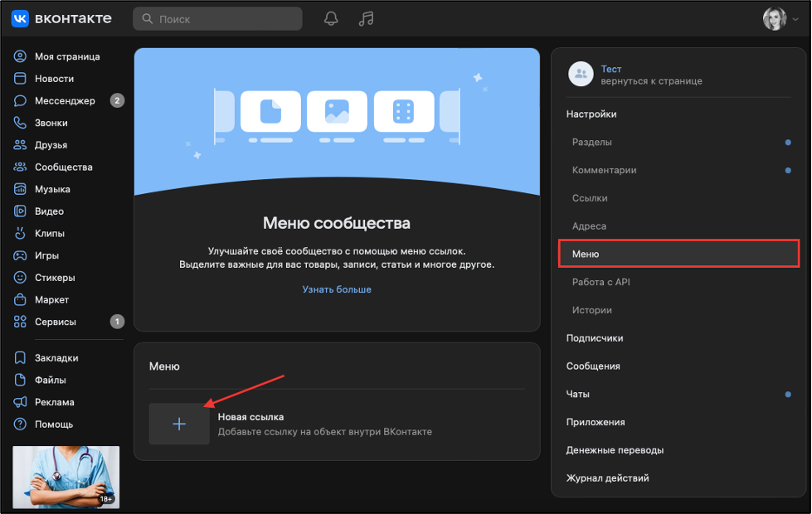Click the Игры gamepad icon
This screenshot has height=514, width=812.
20,255
